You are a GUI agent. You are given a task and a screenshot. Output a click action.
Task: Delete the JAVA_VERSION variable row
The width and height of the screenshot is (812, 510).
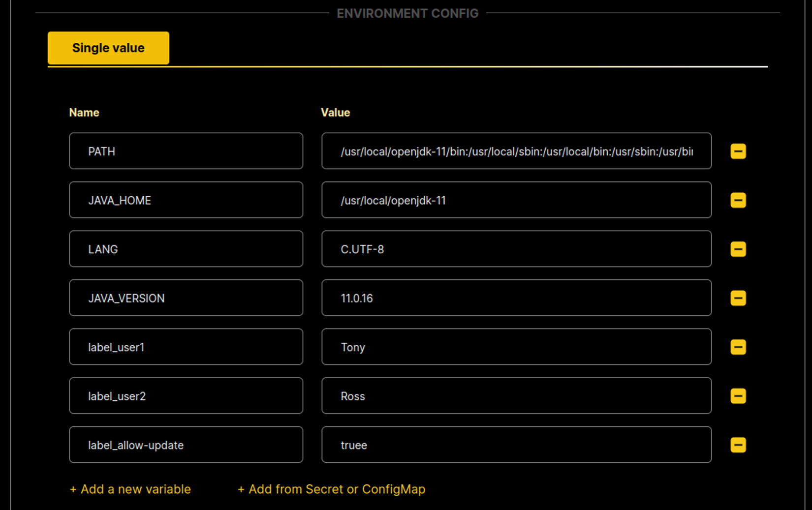(x=738, y=298)
